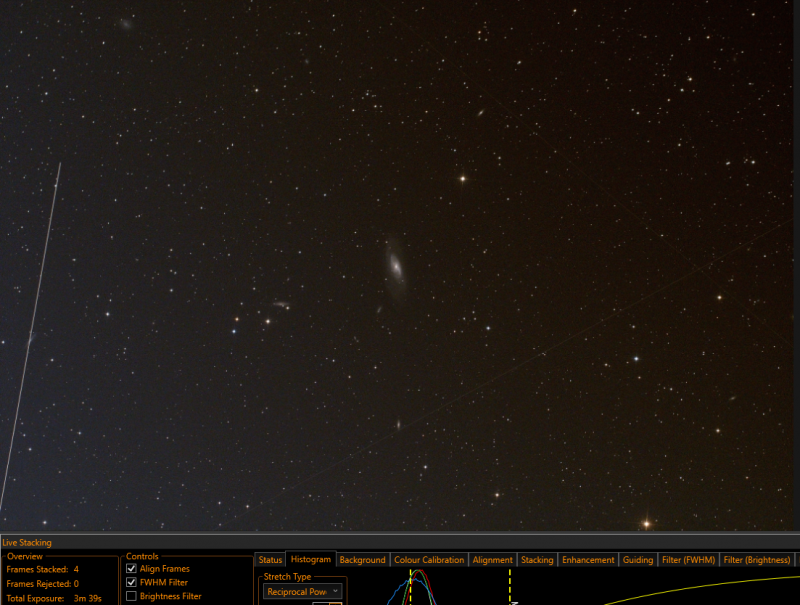Image resolution: width=800 pixels, height=605 pixels.
Task: Click the white satellite trail in the image
Action: (x=31, y=337)
